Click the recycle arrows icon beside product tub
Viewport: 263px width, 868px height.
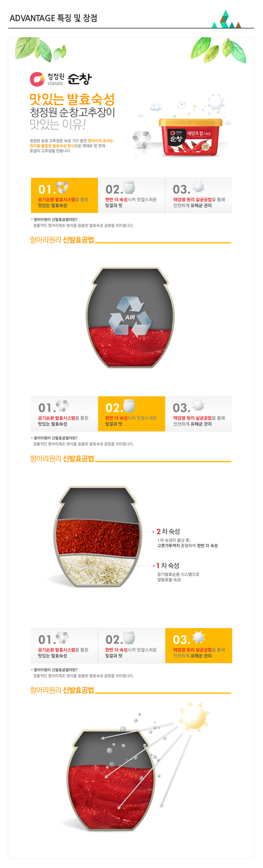click(142, 139)
